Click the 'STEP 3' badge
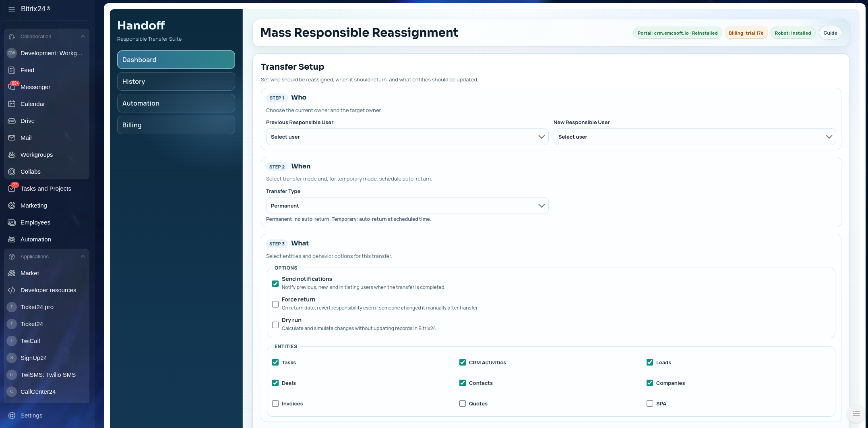 point(277,244)
